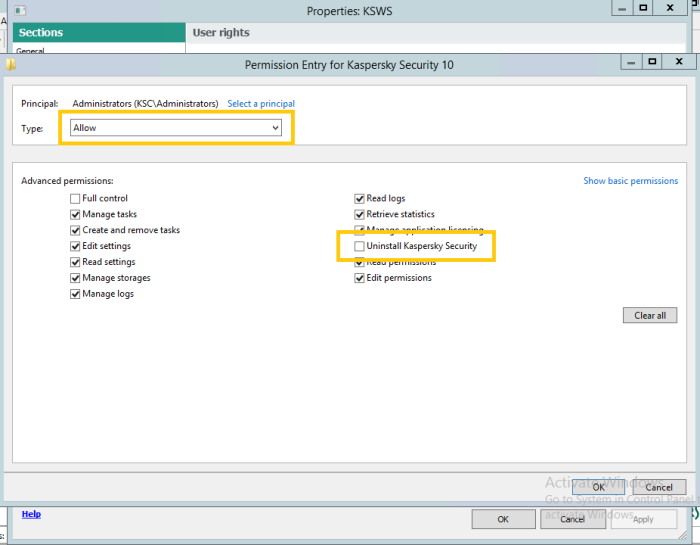
Task: Check the Full control permission
Action: 75,198
